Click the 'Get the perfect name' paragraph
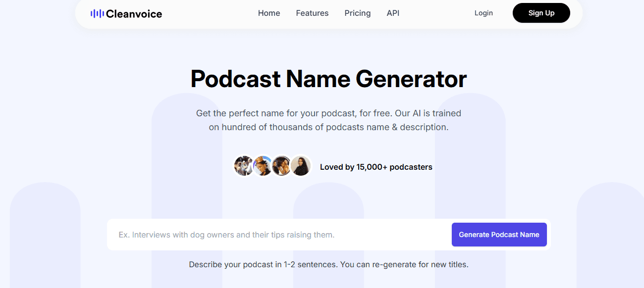The height and width of the screenshot is (288, 644). pyautogui.click(x=328, y=113)
